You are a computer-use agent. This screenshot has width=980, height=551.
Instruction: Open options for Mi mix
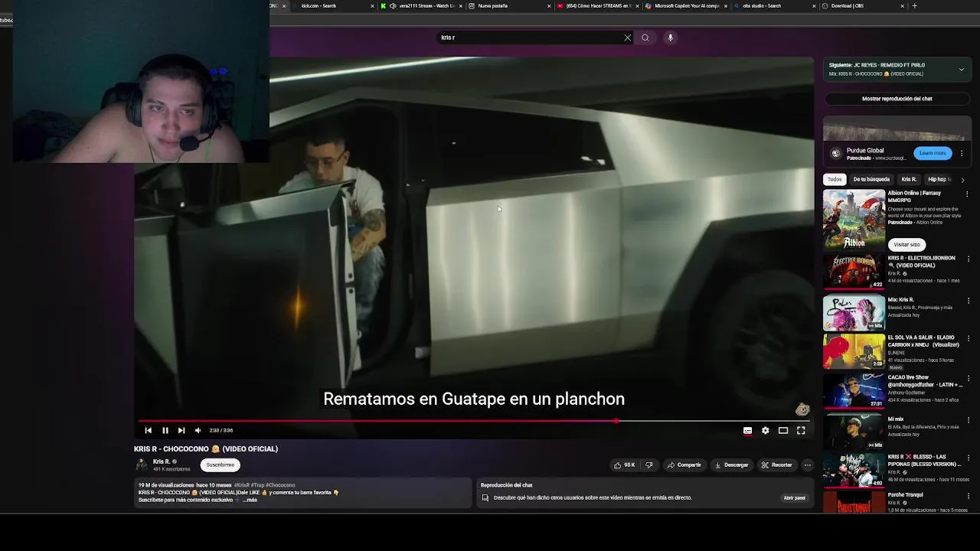[968, 420]
